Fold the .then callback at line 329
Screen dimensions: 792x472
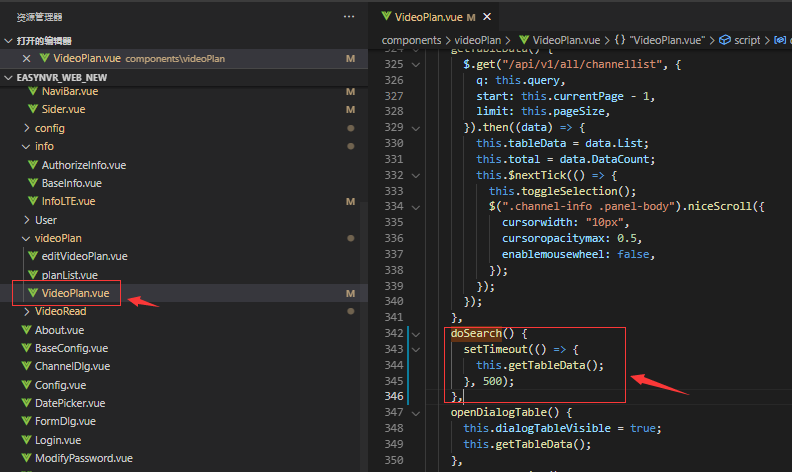click(416, 128)
